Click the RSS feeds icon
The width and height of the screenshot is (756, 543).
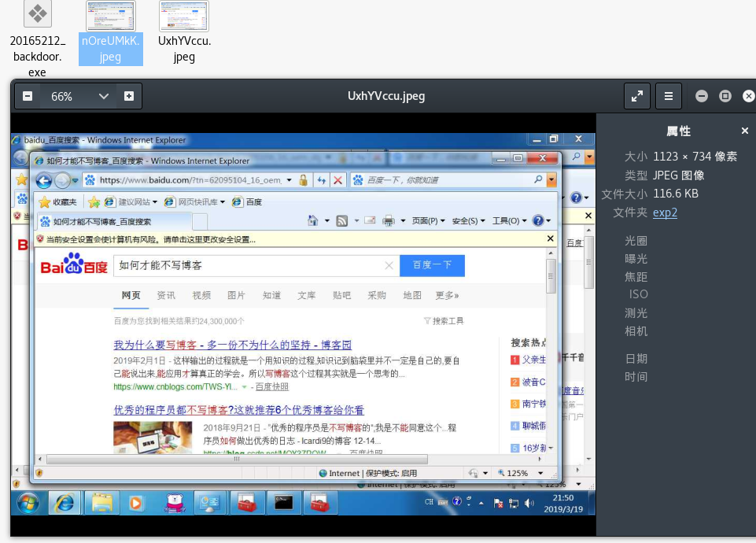pos(342,221)
